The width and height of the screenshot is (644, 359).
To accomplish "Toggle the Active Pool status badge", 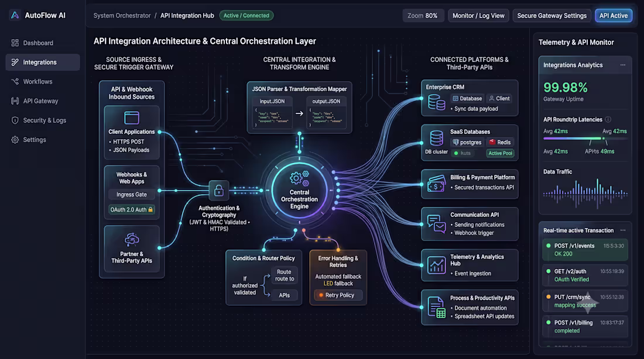I will [x=500, y=153].
